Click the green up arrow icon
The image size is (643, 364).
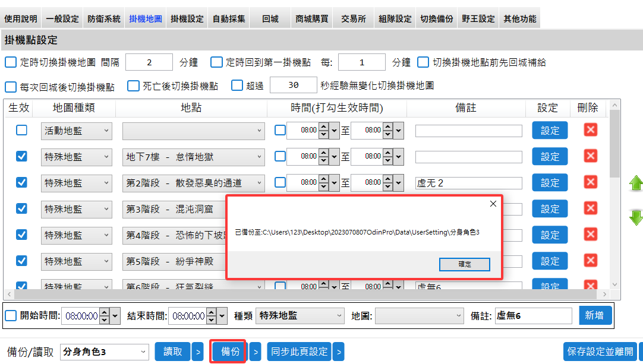[636, 183]
